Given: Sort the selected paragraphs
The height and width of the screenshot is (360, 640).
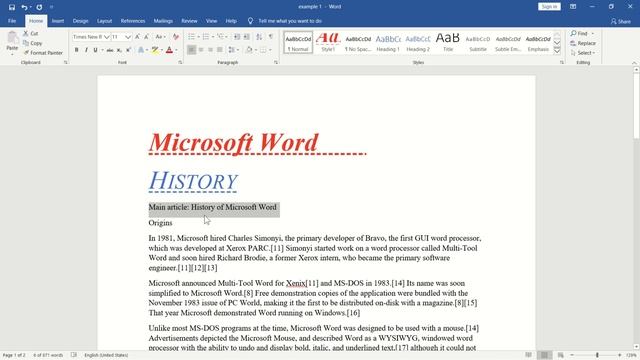Looking at the screenshot, I should pyautogui.click(x=259, y=37).
